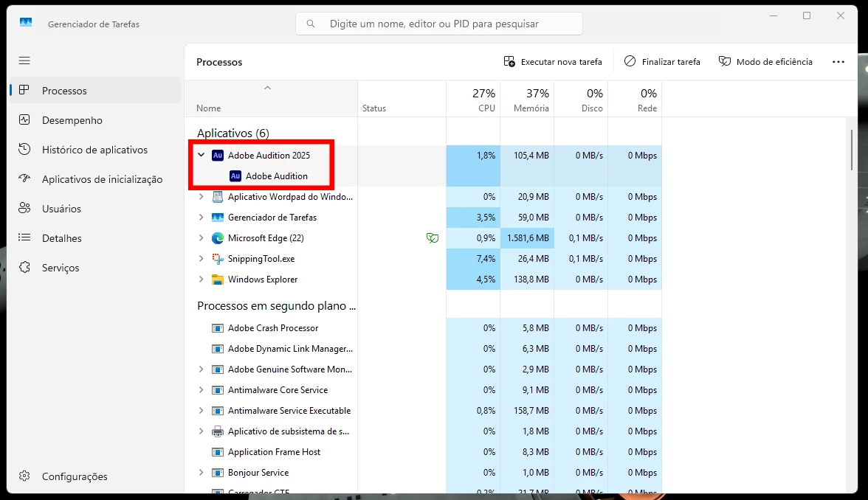Click the Wordpad application icon
This screenshot has height=500, width=868.
[218, 196]
